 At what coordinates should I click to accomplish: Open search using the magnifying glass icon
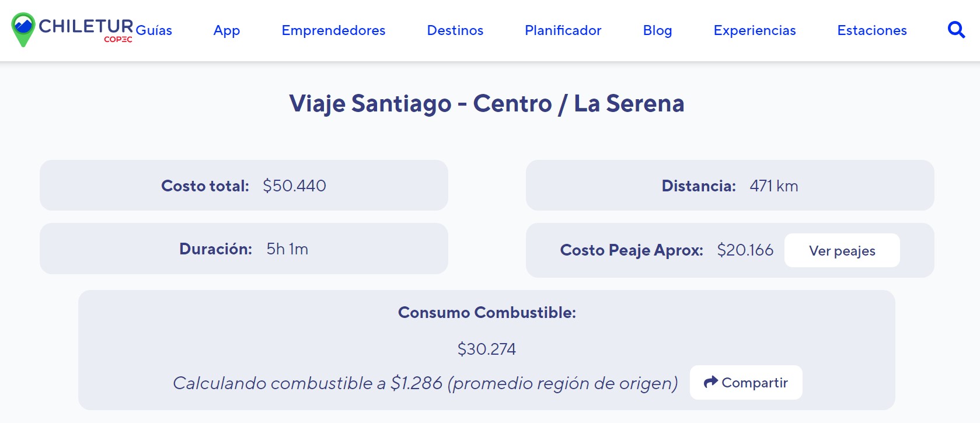pyautogui.click(x=956, y=30)
